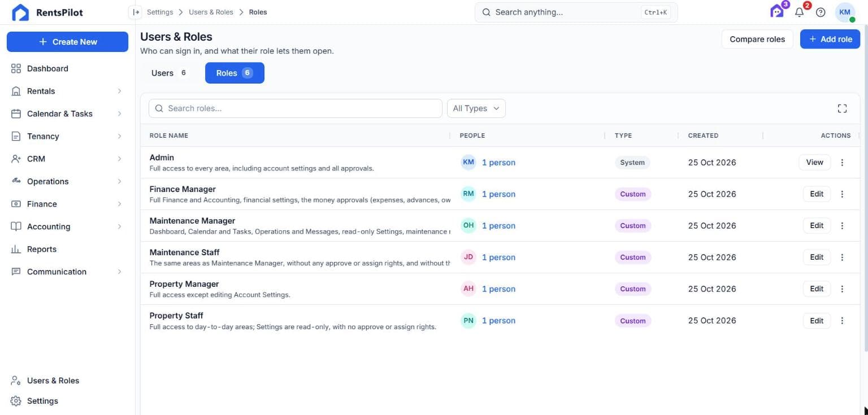Image resolution: width=868 pixels, height=415 pixels.
Task: Open 1 person link for Maintenance Staff
Action: 498,257
